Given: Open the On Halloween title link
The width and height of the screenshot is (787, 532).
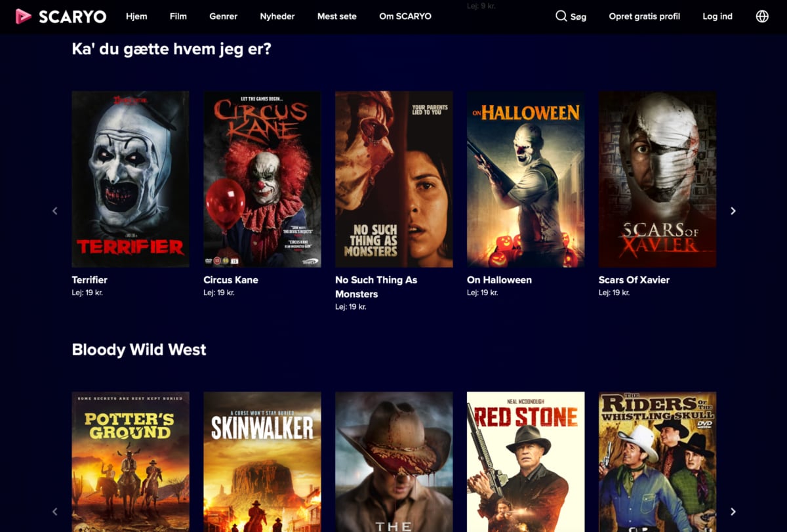Looking at the screenshot, I should (499, 280).
